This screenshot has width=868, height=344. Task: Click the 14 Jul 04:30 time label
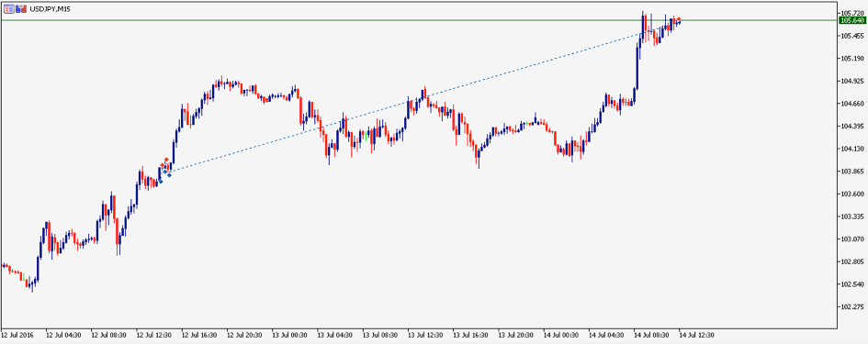click(x=608, y=335)
